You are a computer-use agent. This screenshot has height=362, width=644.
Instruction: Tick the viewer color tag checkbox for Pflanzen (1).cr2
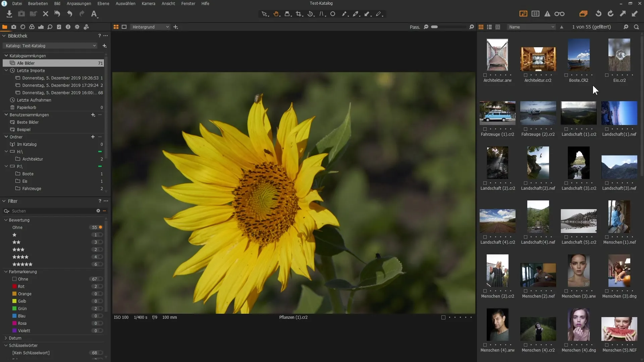pyautogui.click(x=443, y=317)
